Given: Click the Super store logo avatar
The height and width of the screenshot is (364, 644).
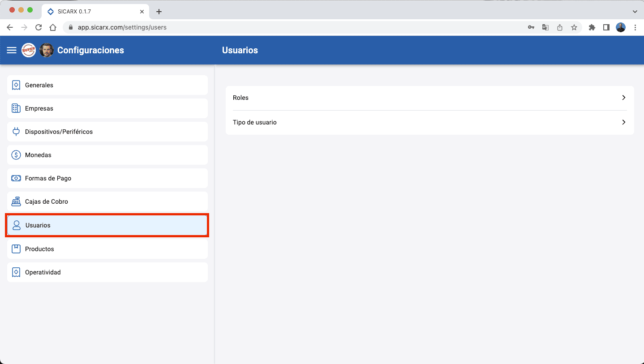Looking at the screenshot, I should pos(28,50).
